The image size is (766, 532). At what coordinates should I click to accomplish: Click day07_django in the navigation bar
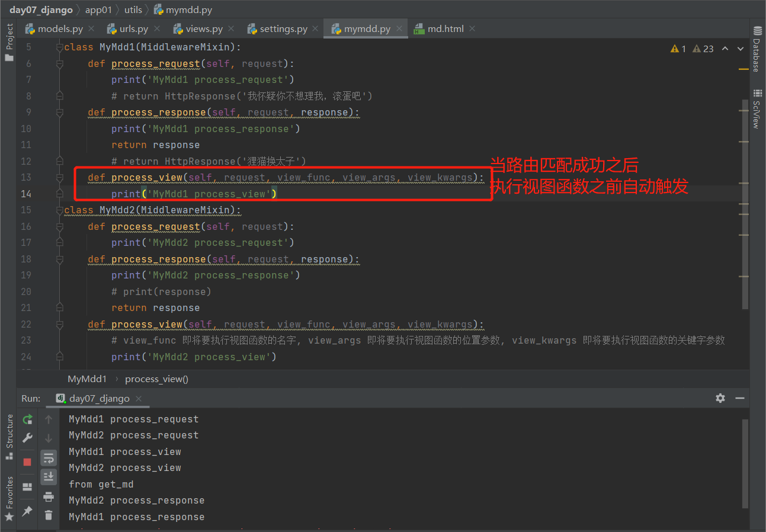tap(41, 9)
